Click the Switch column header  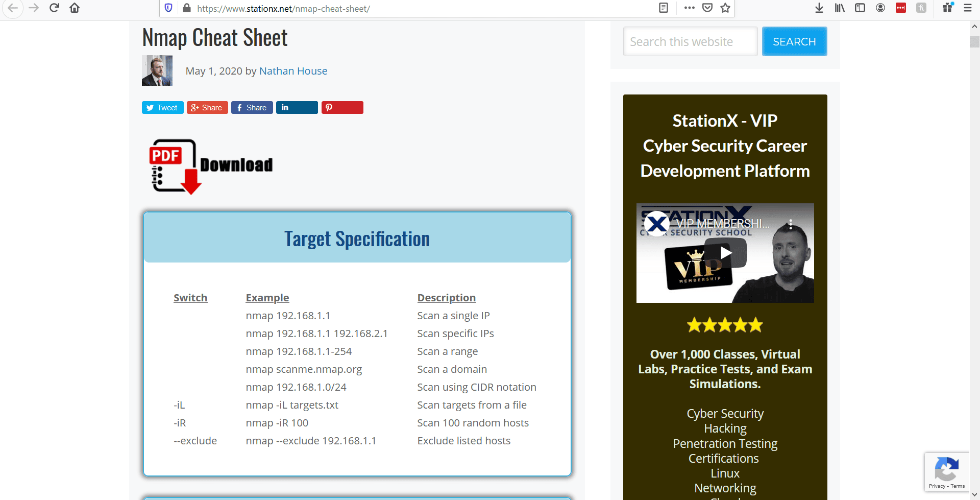click(x=190, y=298)
